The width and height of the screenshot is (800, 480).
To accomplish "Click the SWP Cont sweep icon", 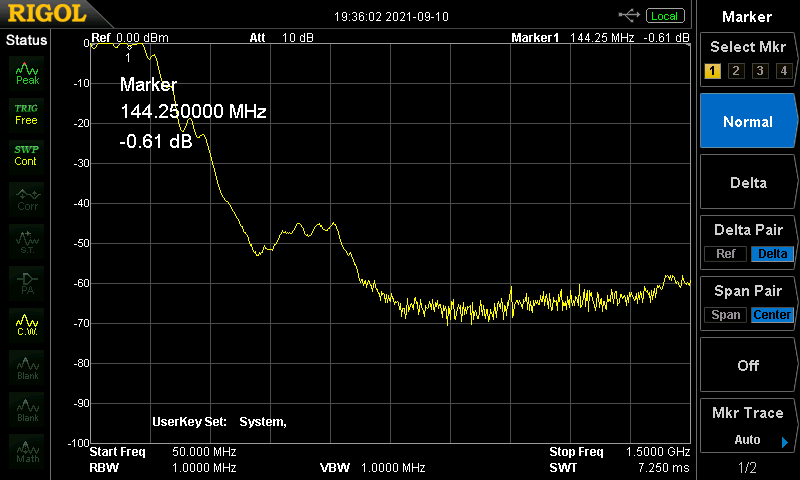I will [x=27, y=155].
